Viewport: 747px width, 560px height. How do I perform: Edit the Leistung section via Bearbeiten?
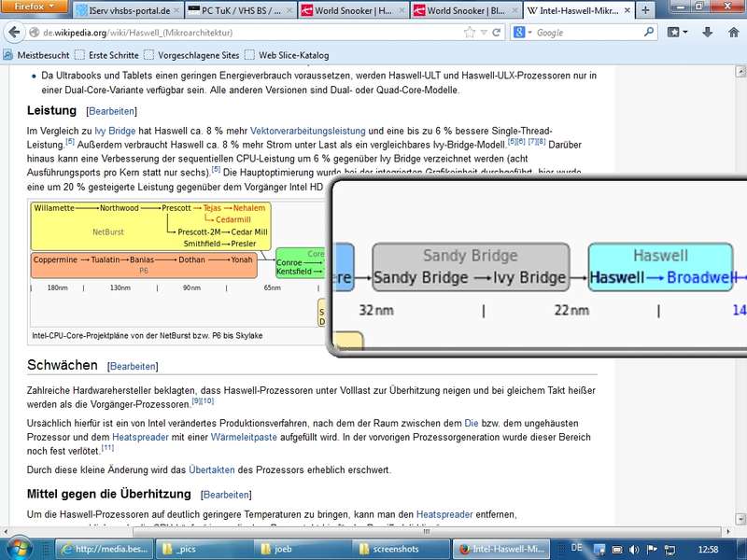tap(111, 111)
